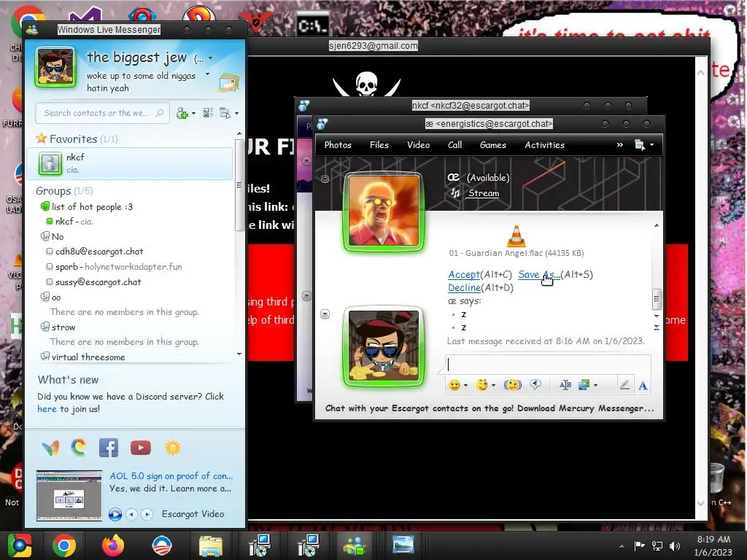This screenshot has height=560, width=747.
Task: Click the 'here' Discord server link
Action: (47, 408)
